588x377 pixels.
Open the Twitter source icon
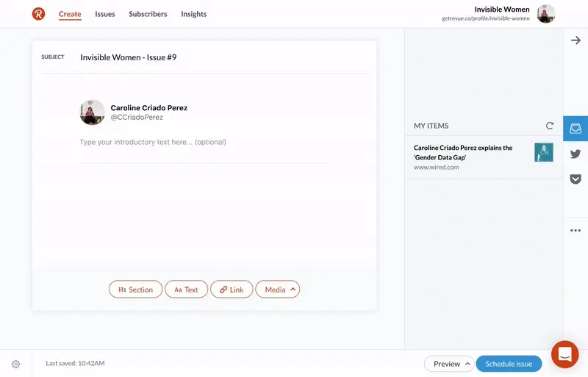576,154
